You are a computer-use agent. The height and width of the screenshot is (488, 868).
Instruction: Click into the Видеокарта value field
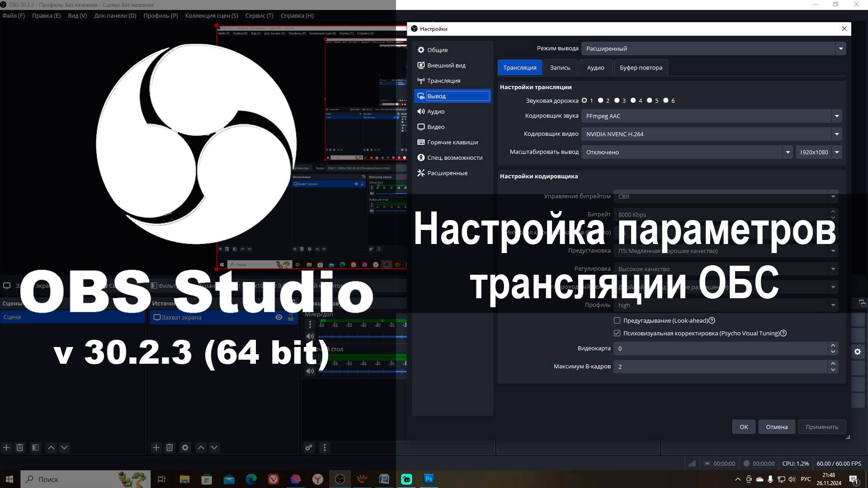tap(719, 349)
